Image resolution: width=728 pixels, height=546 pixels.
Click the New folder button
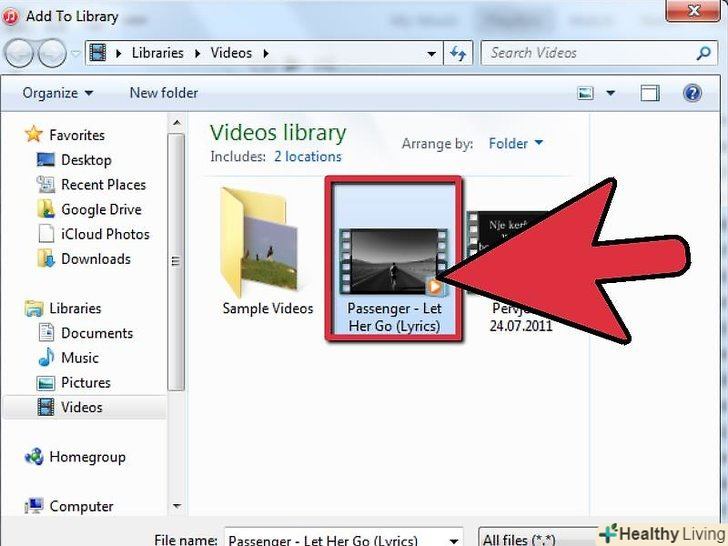164,93
